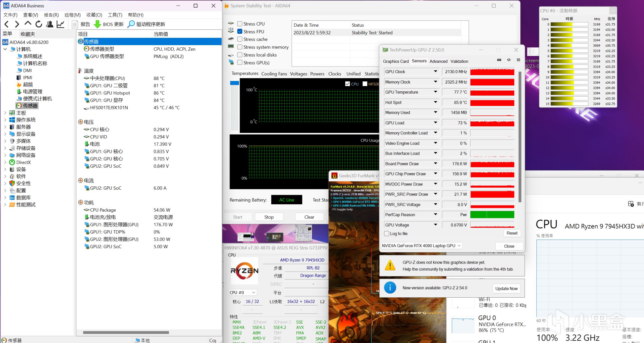Click the AIDA64 refresh icon

39,24
